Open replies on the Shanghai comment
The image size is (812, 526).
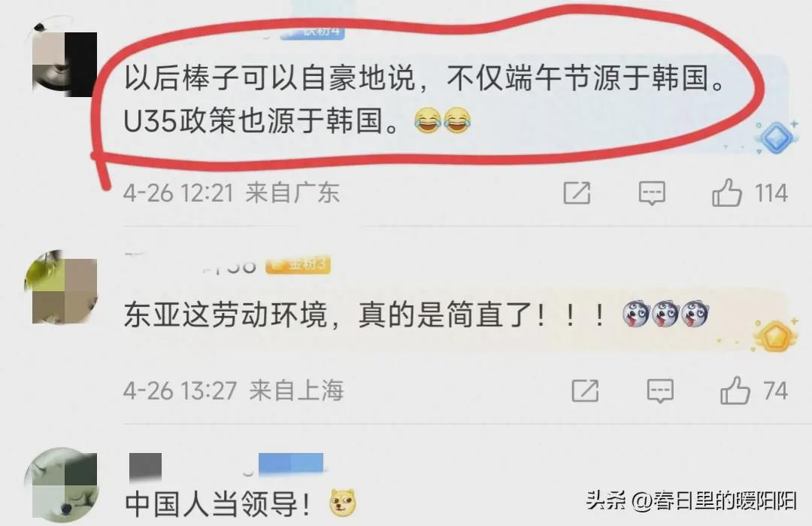click(660, 391)
